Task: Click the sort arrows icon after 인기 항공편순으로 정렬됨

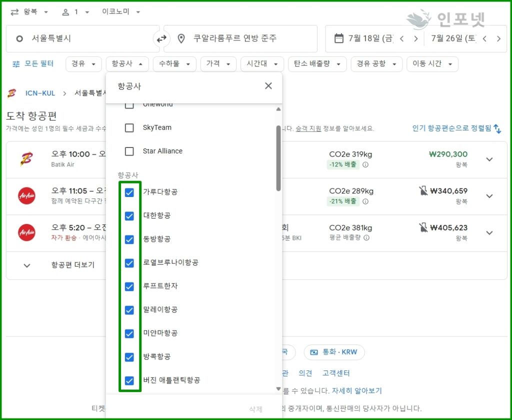Action: point(497,128)
